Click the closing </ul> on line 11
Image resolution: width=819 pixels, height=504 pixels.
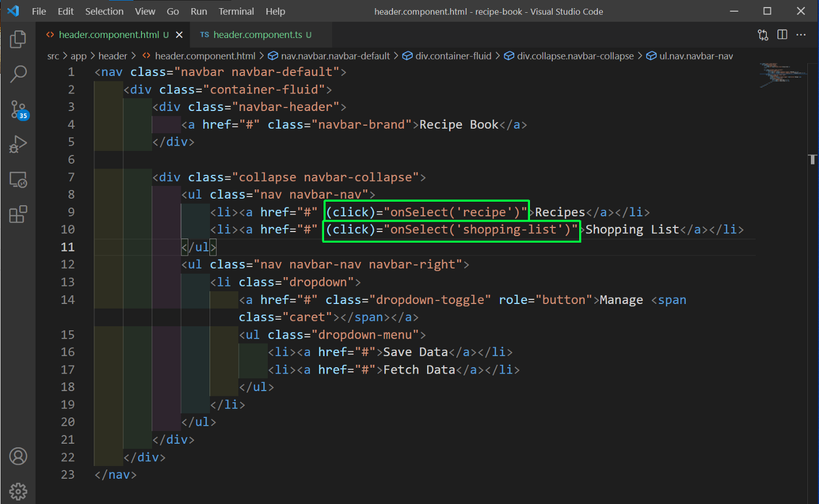(x=199, y=247)
